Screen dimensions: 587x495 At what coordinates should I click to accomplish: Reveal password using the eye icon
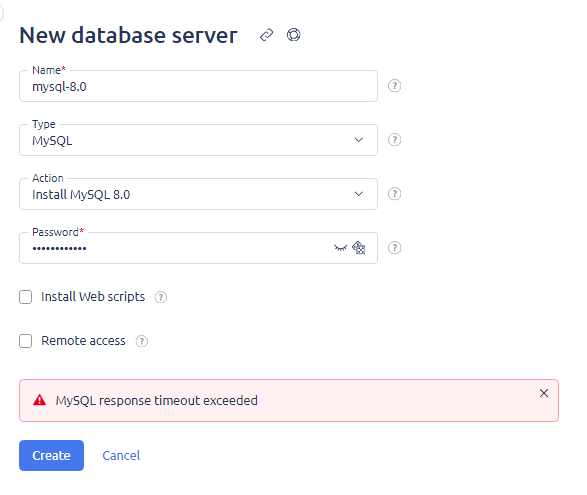(x=340, y=248)
